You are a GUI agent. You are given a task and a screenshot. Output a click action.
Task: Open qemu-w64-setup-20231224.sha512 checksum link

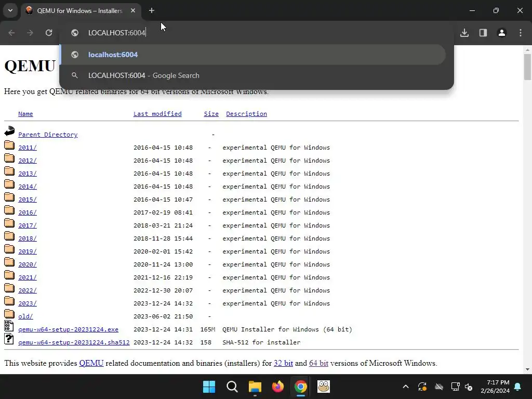click(74, 342)
